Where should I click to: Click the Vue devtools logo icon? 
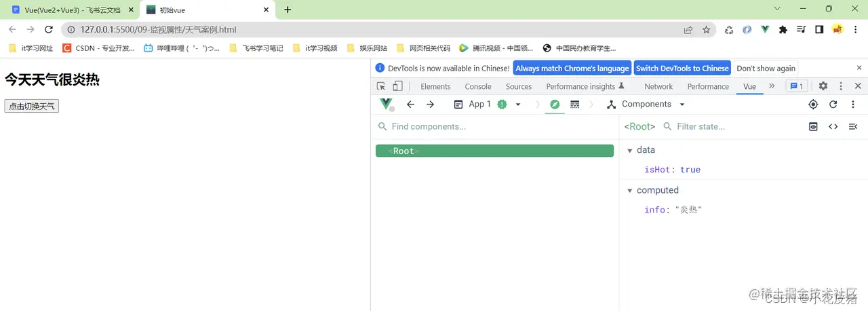386,104
